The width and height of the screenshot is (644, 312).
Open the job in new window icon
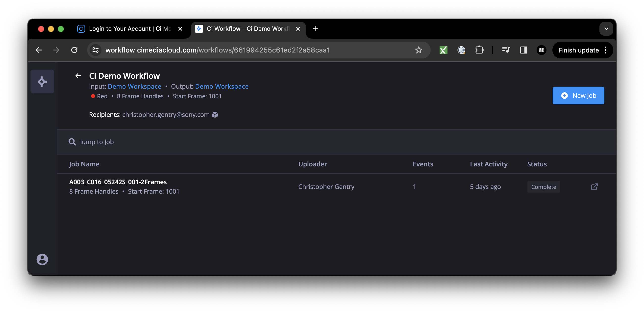[594, 187]
